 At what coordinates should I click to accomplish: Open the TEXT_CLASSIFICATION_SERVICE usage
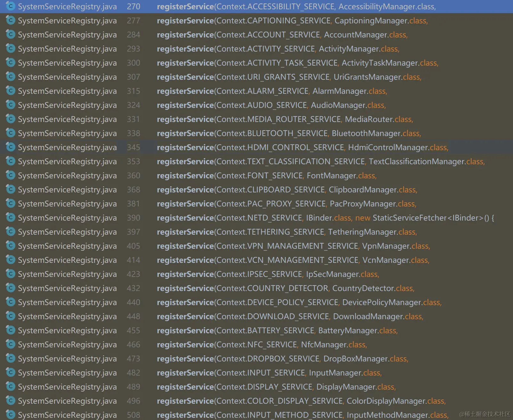click(321, 162)
